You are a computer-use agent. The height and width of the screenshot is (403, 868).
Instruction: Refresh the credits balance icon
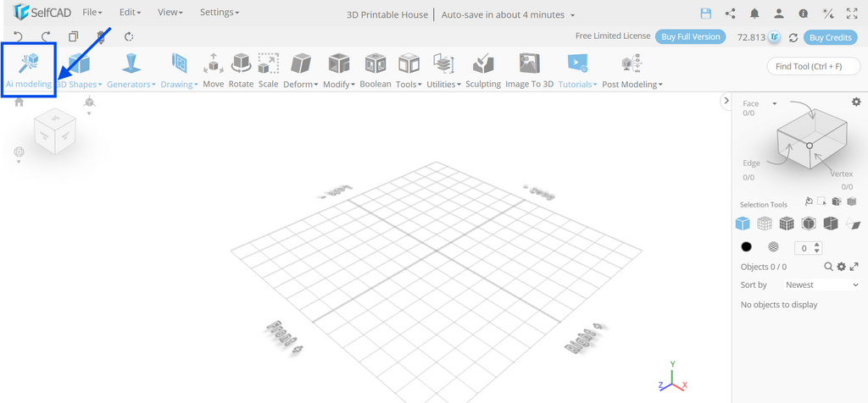[x=793, y=37]
